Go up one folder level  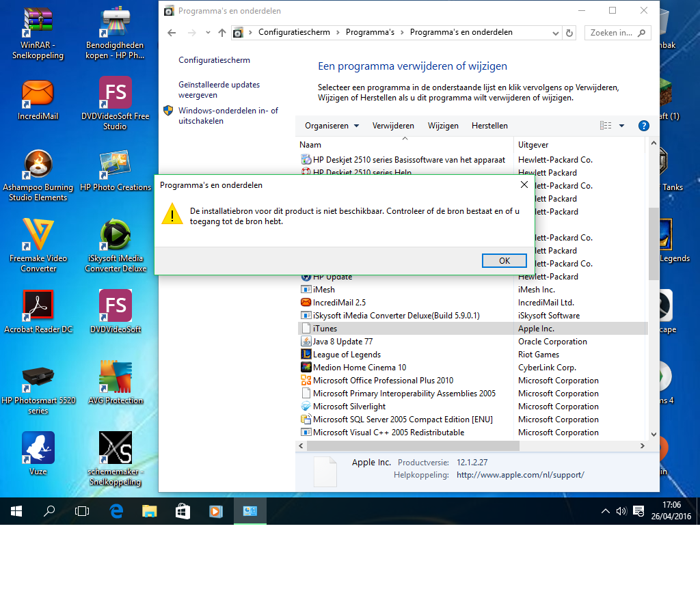tap(222, 33)
